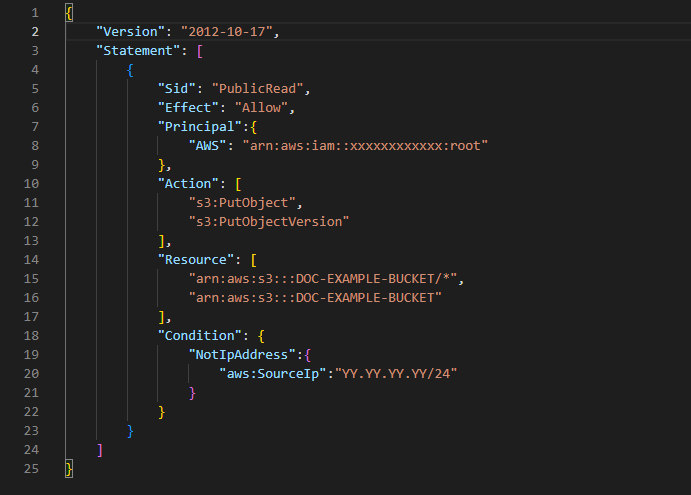
Task: Click the "YY.YY.YY.YY/24" value
Action: (x=396, y=373)
